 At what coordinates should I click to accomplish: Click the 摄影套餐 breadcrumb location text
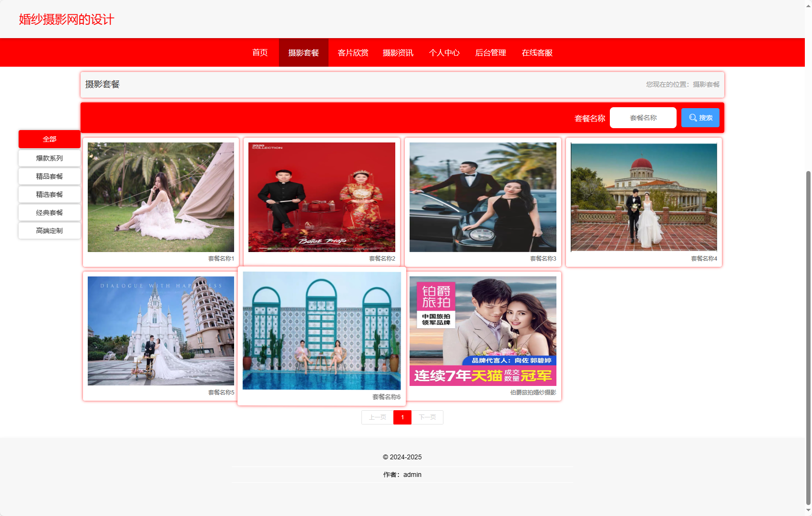706,84
